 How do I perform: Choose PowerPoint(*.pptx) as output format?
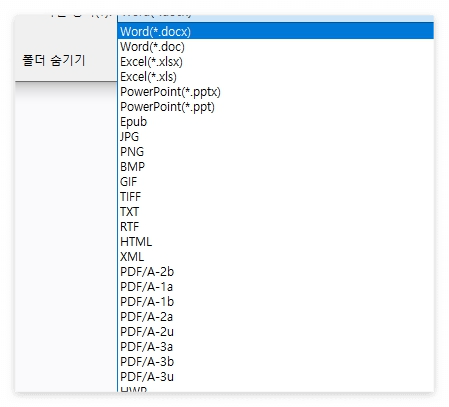[x=276, y=92]
